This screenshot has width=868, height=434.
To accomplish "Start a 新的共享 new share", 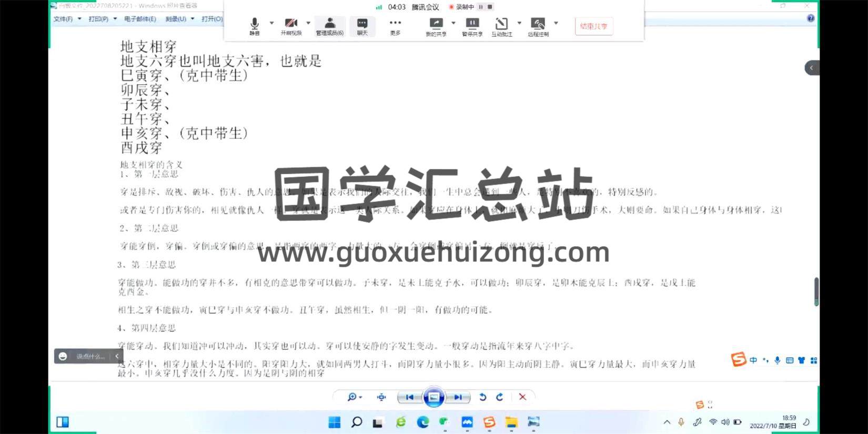I will [436, 26].
